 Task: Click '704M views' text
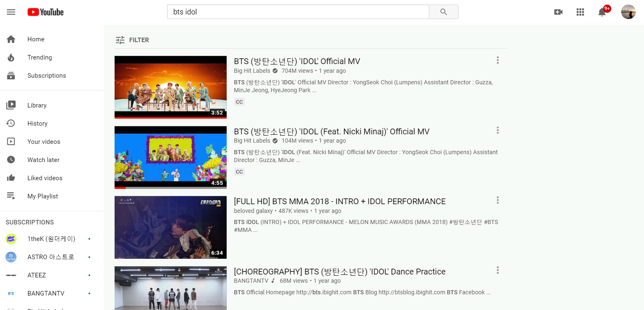(x=297, y=71)
